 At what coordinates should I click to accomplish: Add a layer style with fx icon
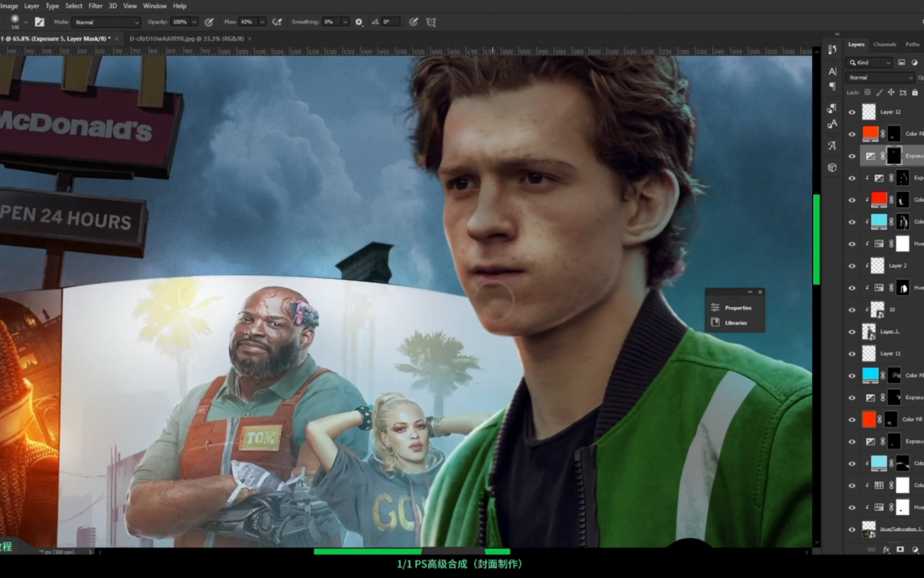point(886,550)
